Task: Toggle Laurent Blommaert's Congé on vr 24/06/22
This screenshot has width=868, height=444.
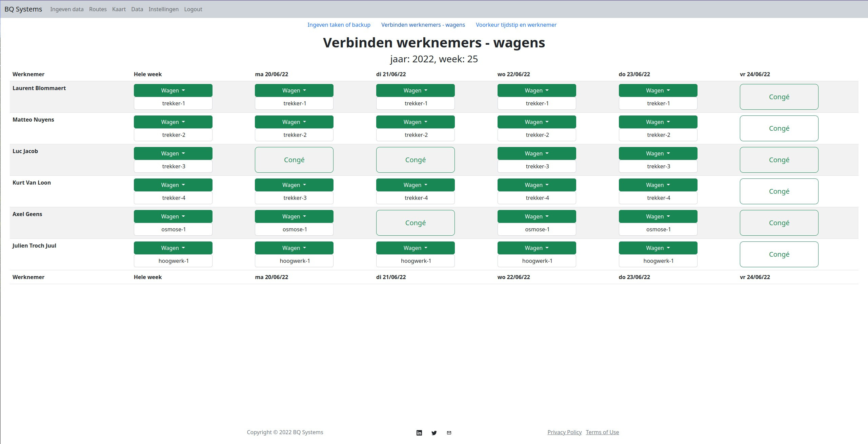Action: [779, 97]
